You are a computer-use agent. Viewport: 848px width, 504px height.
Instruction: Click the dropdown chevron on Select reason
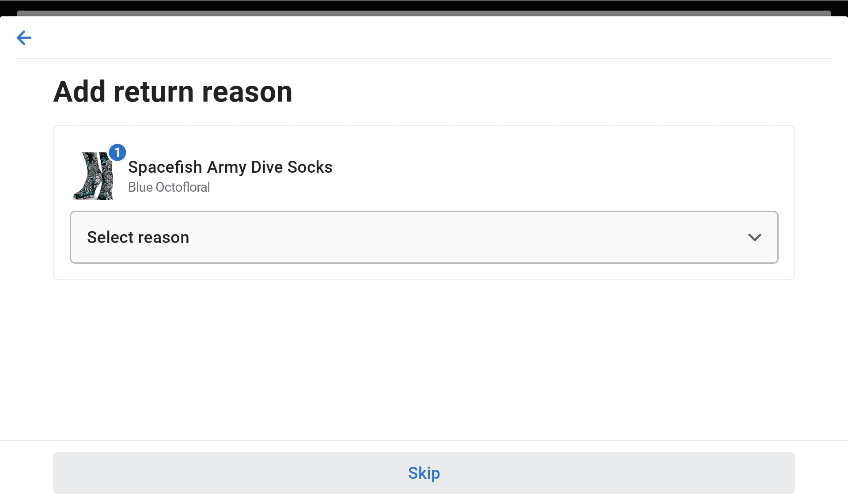pyautogui.click(x=755, y=237)
